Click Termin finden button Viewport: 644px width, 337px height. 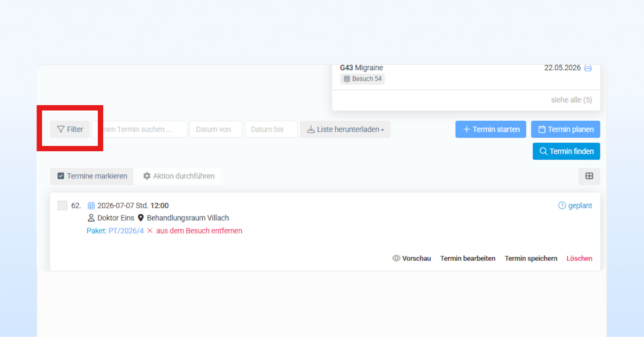(x=566, y=151)
